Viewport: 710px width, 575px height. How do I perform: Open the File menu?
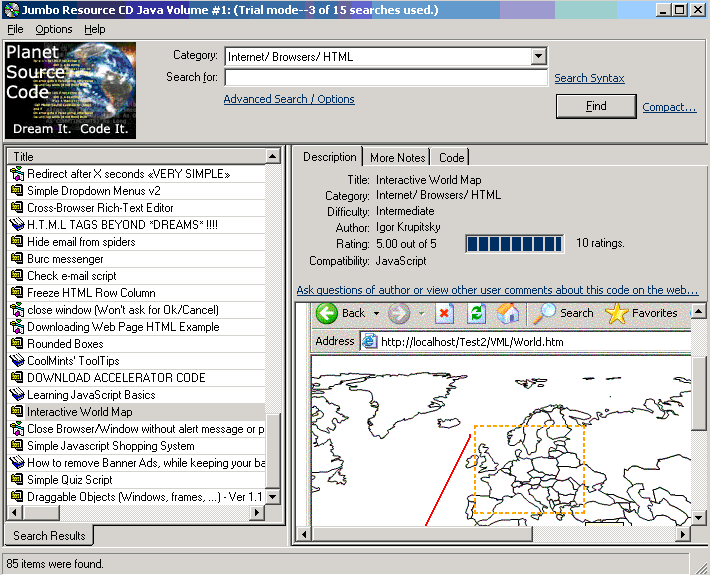[15, 29]
